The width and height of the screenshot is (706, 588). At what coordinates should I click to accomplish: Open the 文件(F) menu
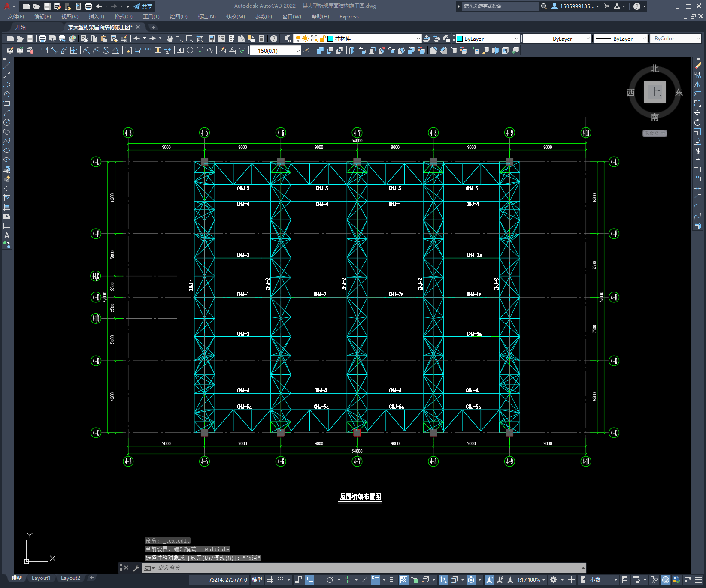16,17
